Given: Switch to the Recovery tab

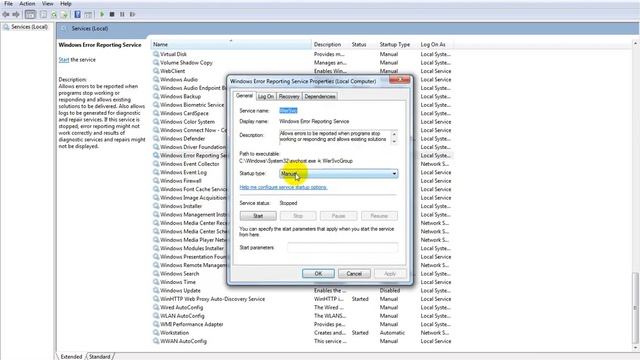Looking at the screenshot, I should [289, 96].
